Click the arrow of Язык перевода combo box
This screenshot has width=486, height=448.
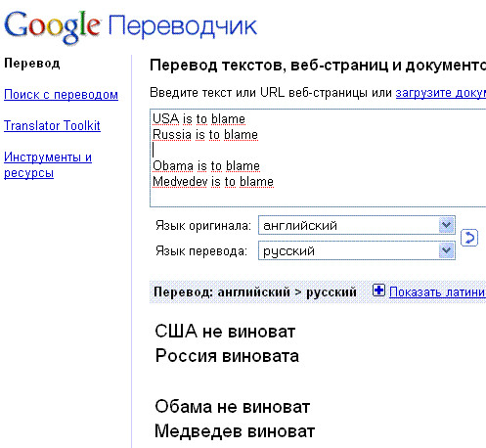pyautogui.click(x=446, y=250)
